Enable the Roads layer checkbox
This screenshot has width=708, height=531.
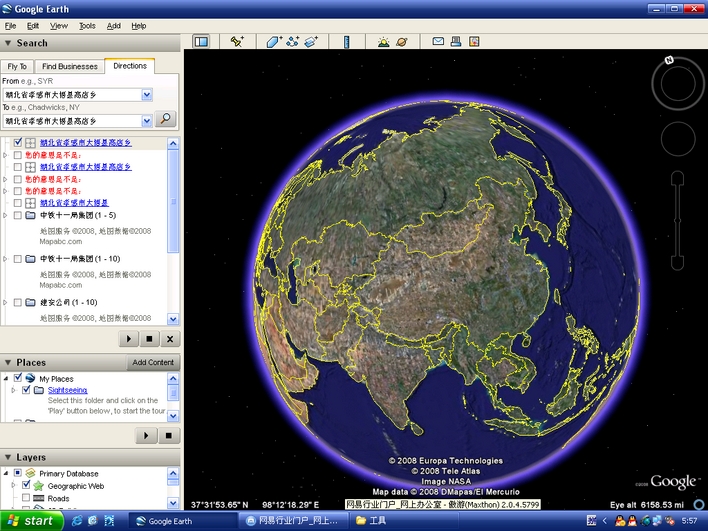coord(26,498)
